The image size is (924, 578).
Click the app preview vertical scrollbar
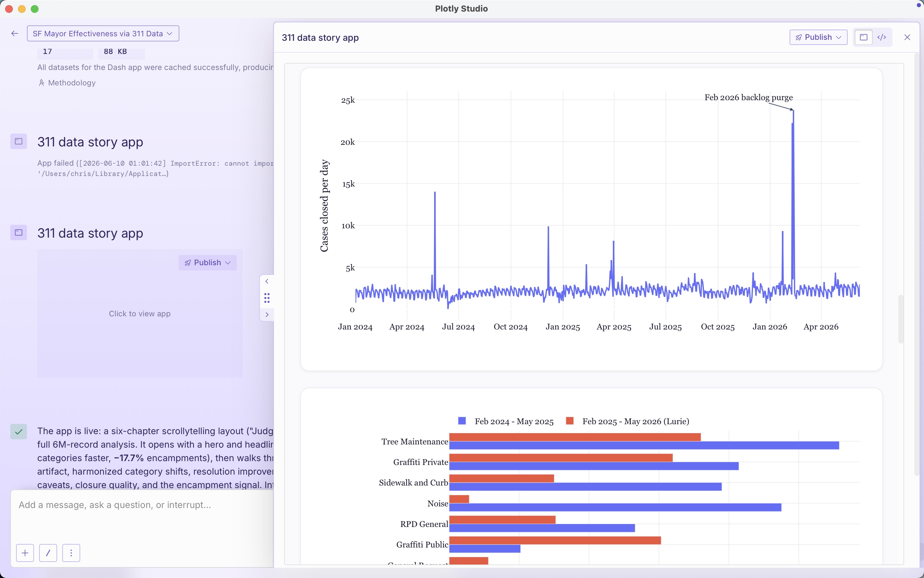(x=901, y=319)
